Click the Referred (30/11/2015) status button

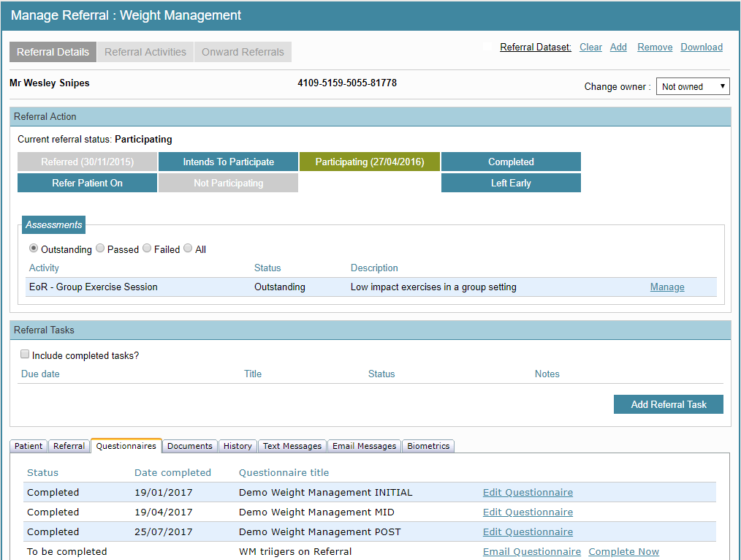coord(88,162)
